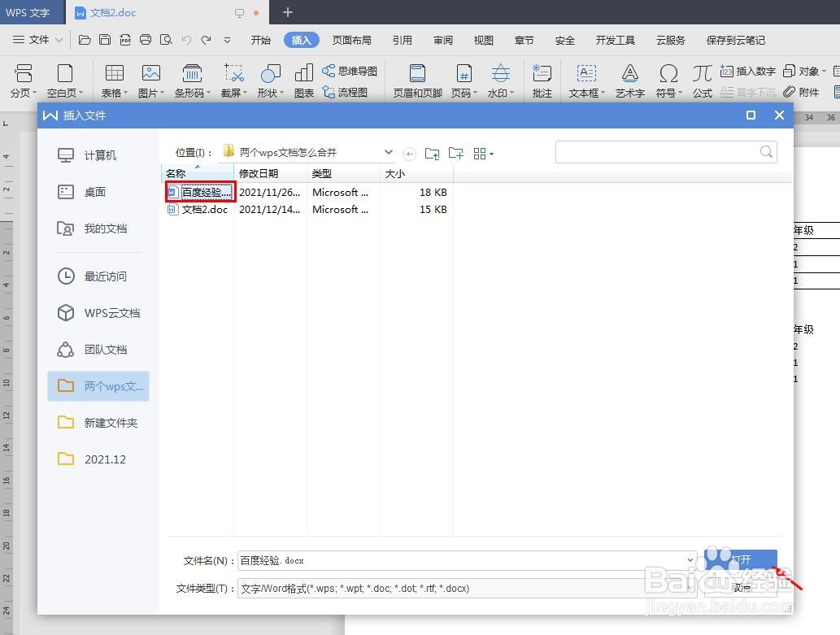Click the 思维导图 mind map tool
Viewport: 840px width, 635px height.
point(350,71)
